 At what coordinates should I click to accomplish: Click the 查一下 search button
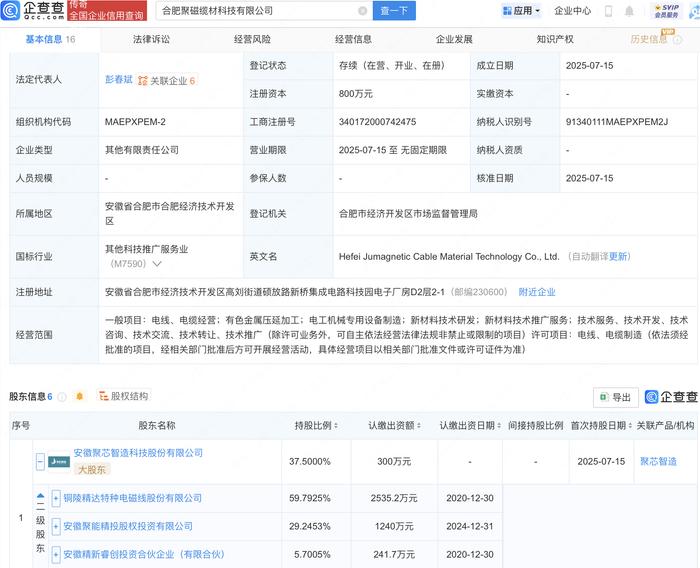[394, 11]
